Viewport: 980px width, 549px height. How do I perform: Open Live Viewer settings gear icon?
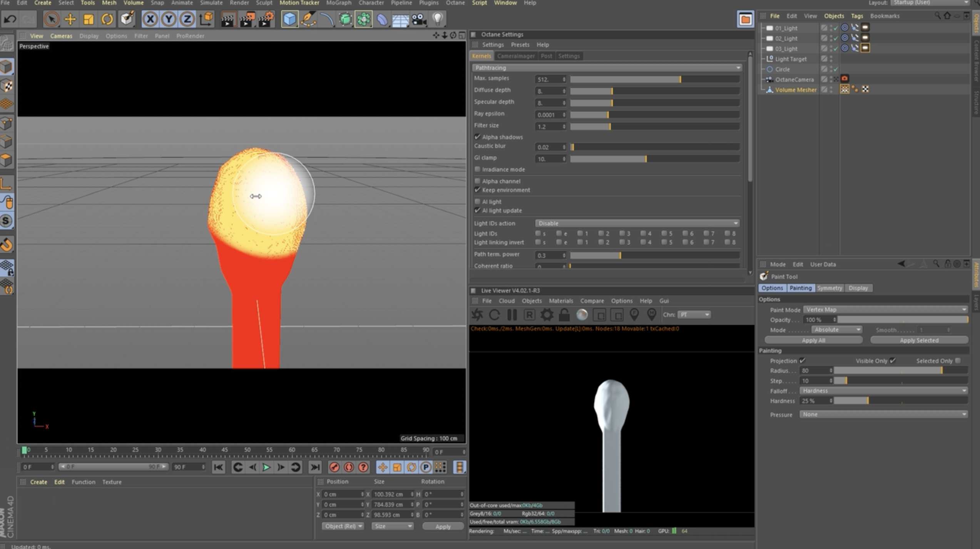(547, 315)
